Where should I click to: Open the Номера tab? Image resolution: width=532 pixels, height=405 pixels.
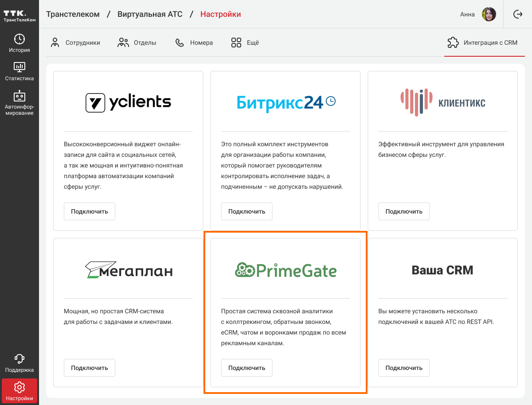194,43
